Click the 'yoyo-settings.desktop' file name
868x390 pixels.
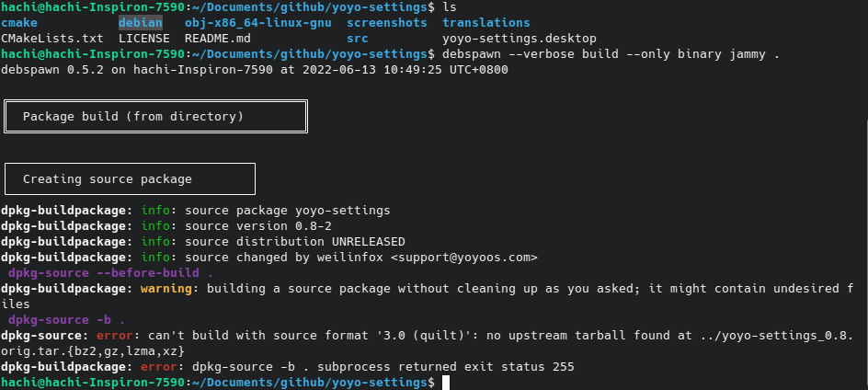(520, 39)
